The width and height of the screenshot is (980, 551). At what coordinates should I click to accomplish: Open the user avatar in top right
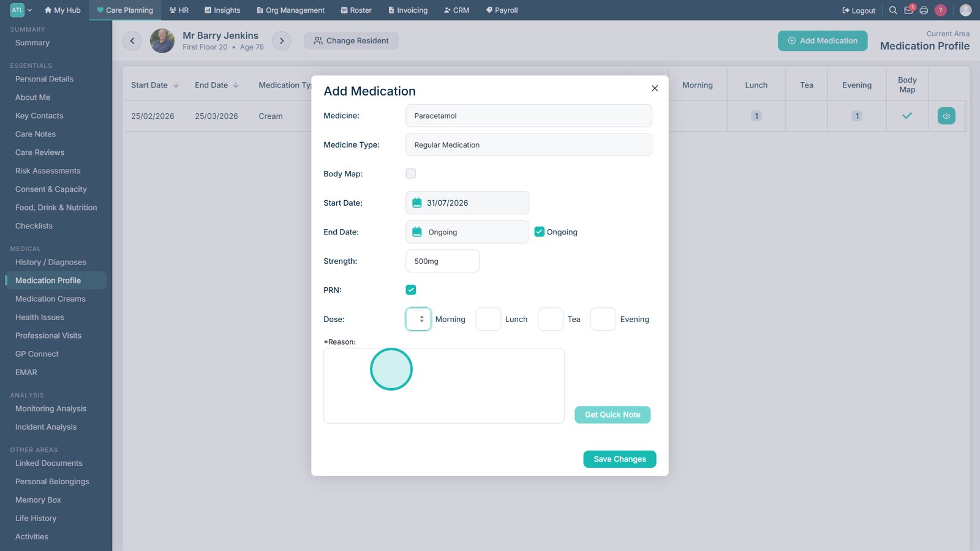965,10
